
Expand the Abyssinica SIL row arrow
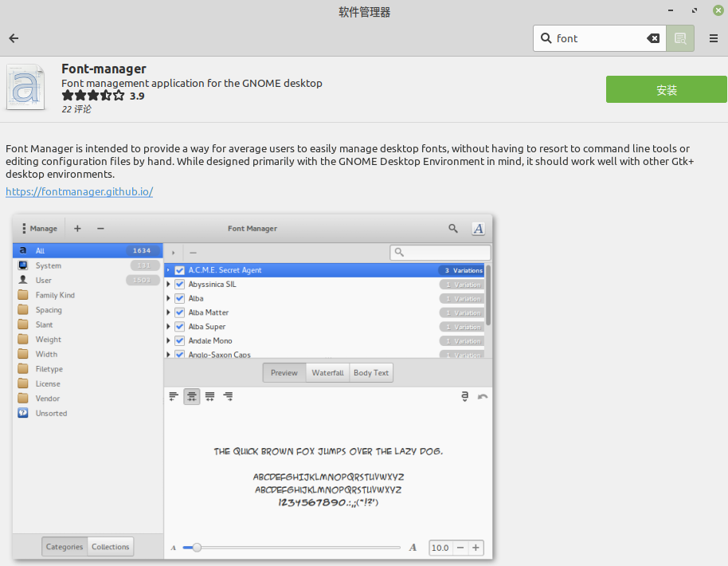(x=169, y=284)
